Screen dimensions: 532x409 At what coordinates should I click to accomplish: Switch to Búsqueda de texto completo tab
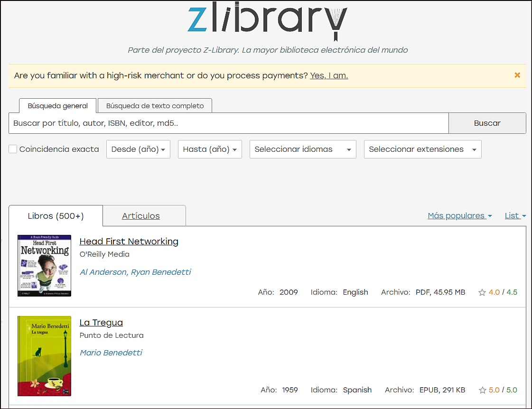click(155, 106)
